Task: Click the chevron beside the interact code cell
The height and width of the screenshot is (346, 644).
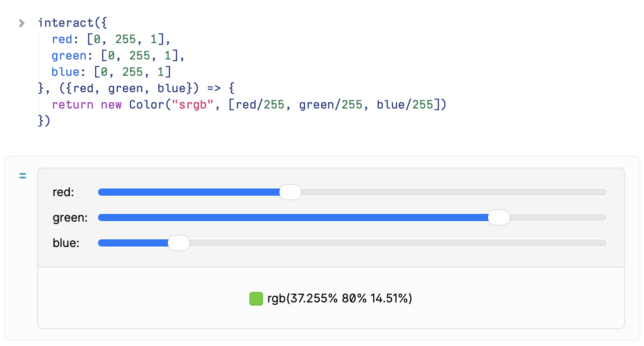Action: [22, 23]
